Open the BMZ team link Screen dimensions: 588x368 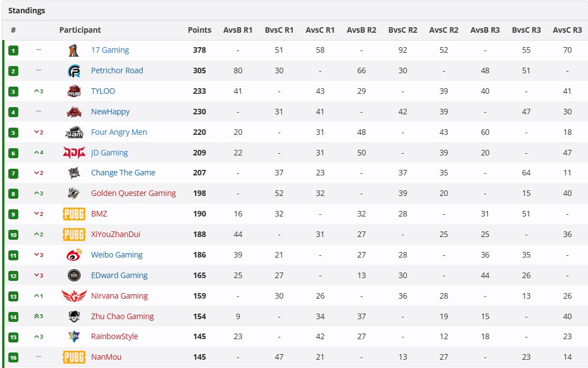coord(99,214)
